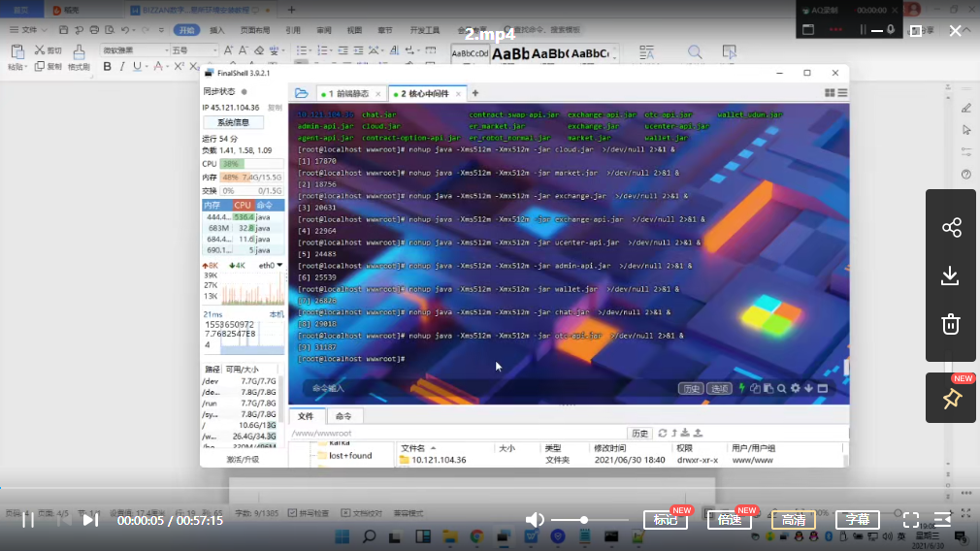Download the video from side panel
The image size is (980, 551).
tap(951, 275)
